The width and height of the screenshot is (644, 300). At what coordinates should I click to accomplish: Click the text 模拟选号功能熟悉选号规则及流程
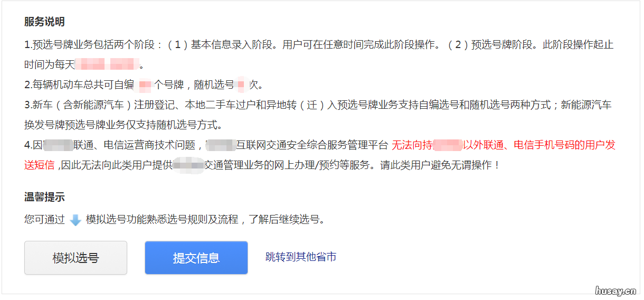coord(162,219)
